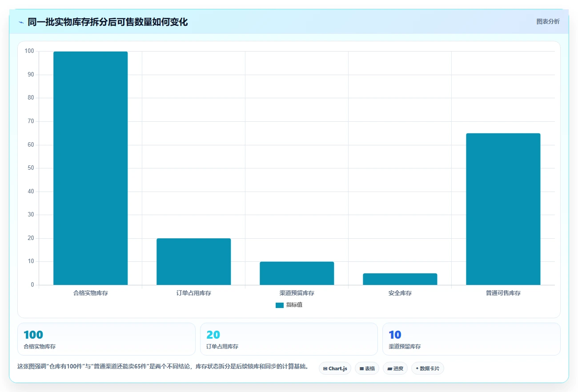
Task: Click the y-axis value 100
Action: [x=29, y=51]
